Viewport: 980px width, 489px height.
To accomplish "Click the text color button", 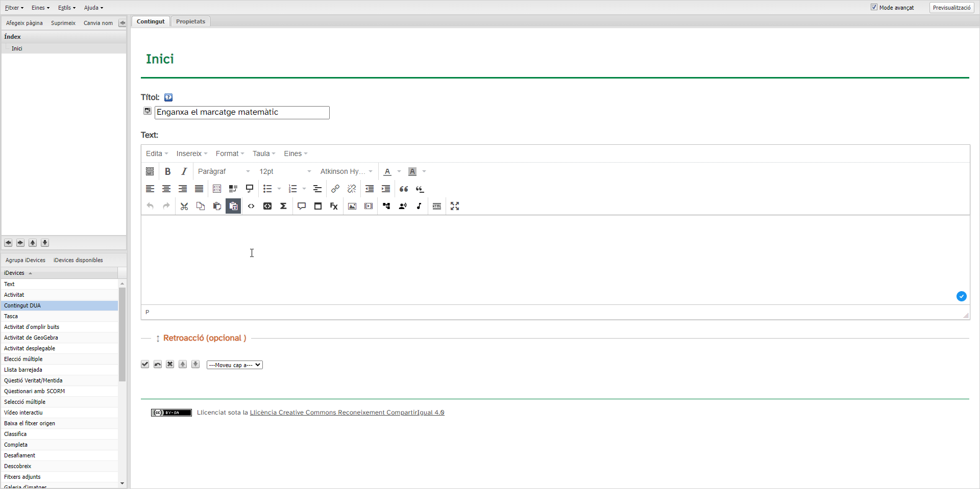I will click(x=387, y=171).
